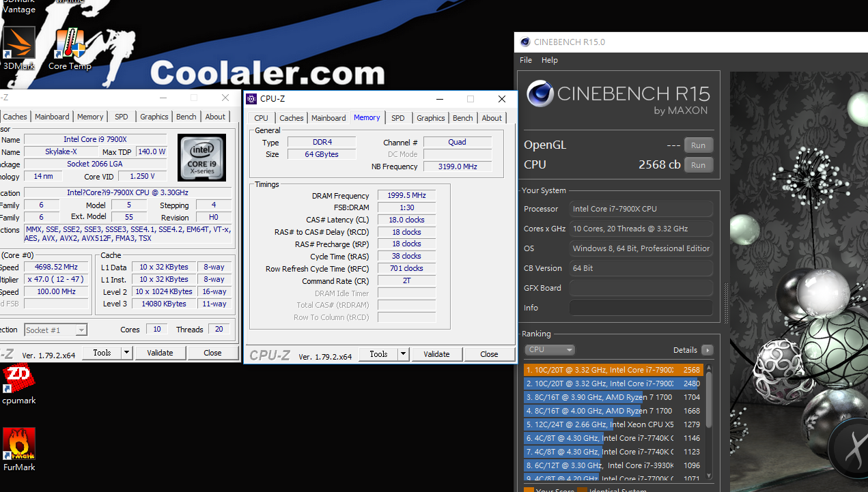
Task: Select the Ryzen 7 ranking row scoring 1704
Action: (x=613, y=397)
